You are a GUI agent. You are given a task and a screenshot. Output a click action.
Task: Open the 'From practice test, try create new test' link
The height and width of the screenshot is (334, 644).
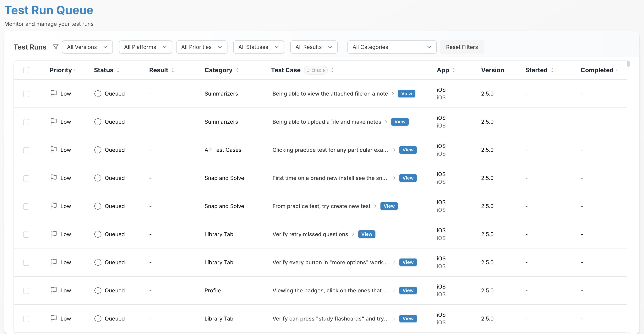tap(321, 206)
